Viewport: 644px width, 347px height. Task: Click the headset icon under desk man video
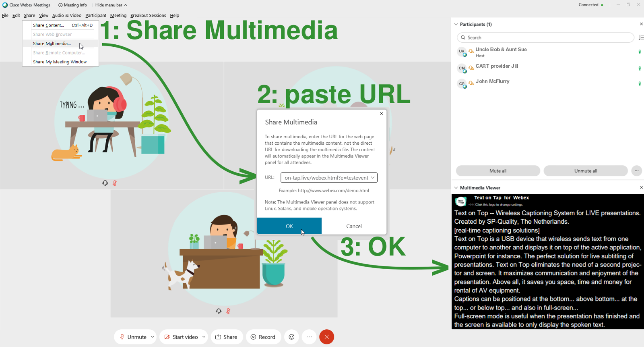click(x=219, y=311)
